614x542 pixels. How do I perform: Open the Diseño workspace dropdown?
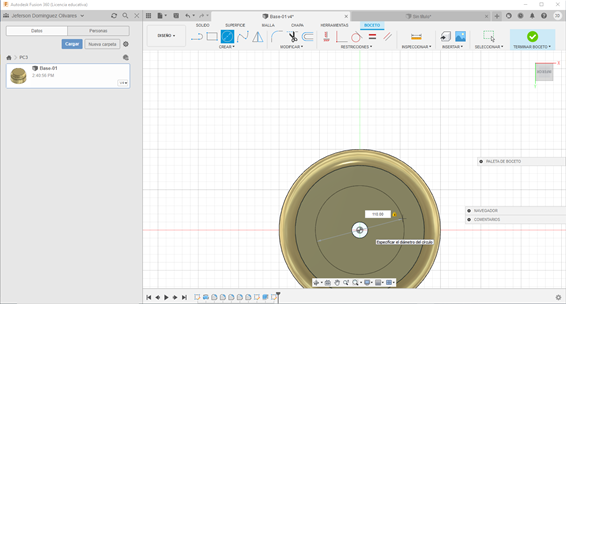(x=166, y=36)
